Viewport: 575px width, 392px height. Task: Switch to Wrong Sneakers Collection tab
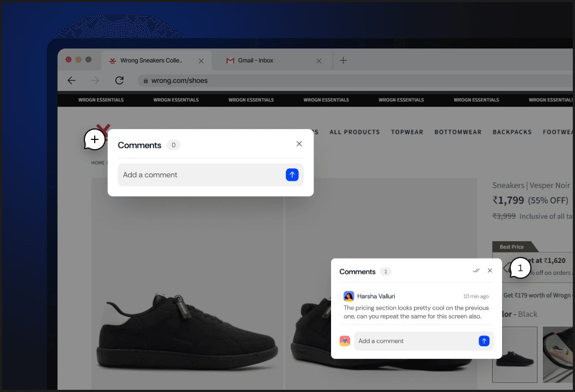pyautogui.click(x=157, y=60)
